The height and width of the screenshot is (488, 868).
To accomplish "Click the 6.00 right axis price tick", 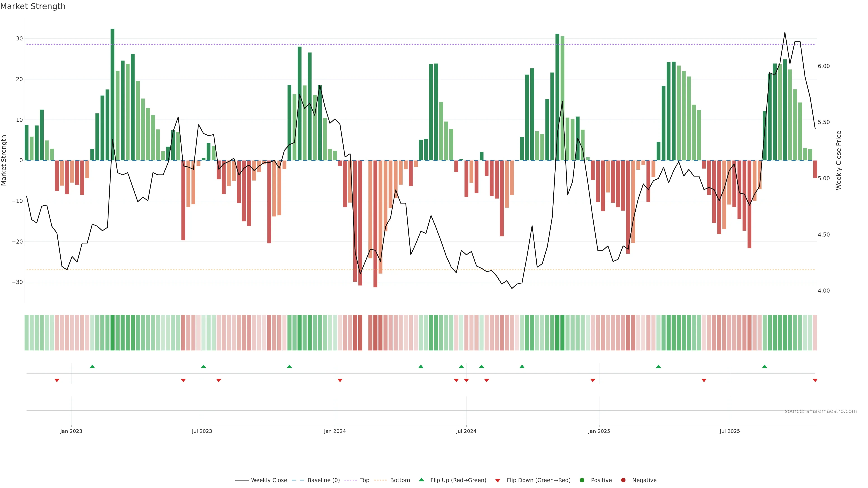I will (x=823, y=66).
